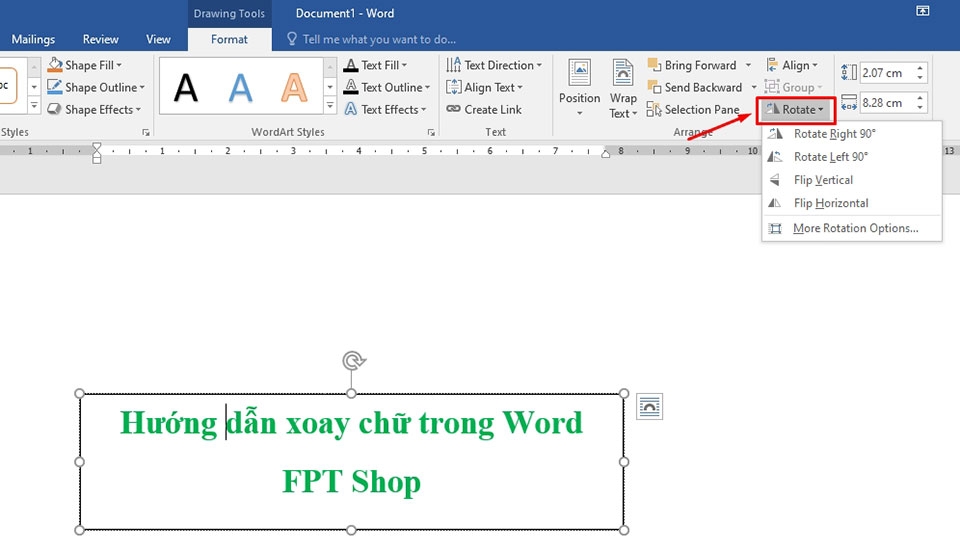The width and height of the screenshot is (960, 550).
Task: Click Create Link chain icon
Action: [x=454, y=110]
